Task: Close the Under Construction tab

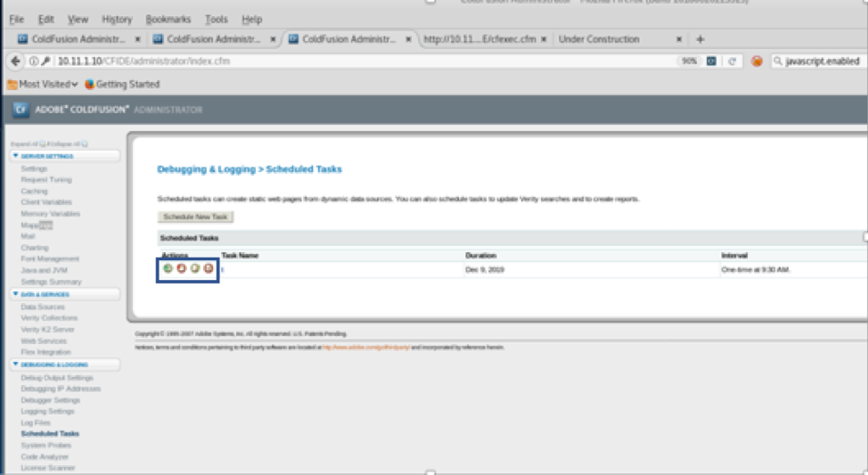Action: tap(679, 39)
